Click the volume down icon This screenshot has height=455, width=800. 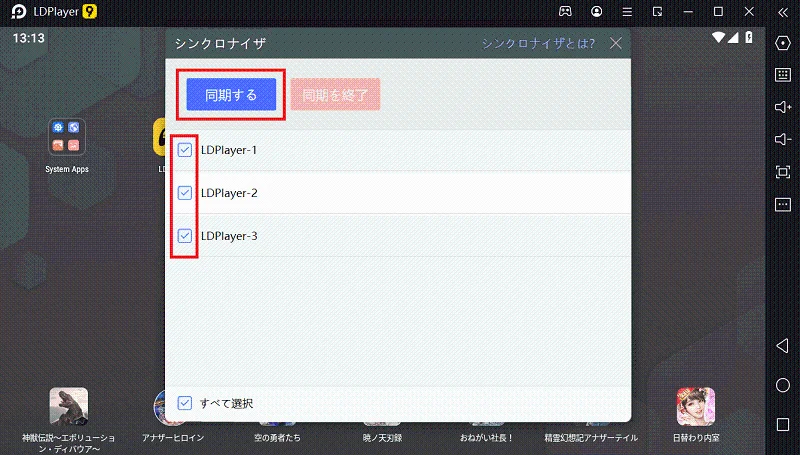click(x=783, y=139)
